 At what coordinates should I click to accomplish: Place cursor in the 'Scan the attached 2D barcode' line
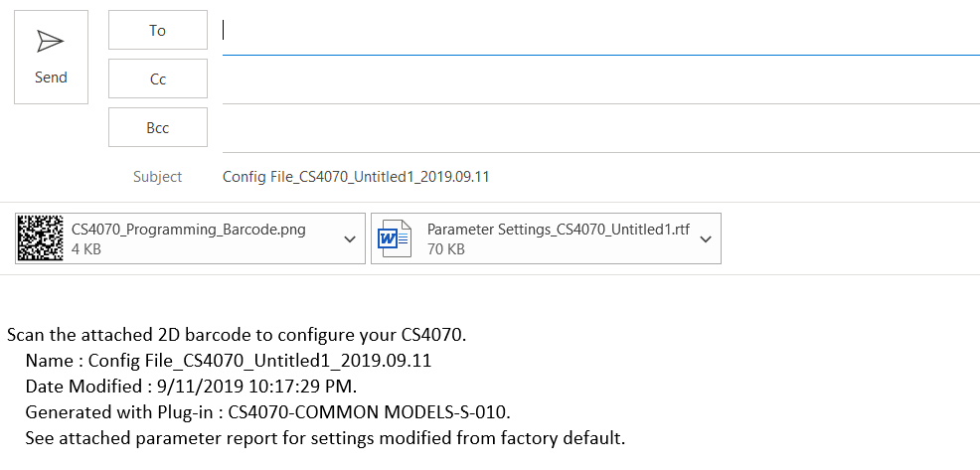point(237,334)
